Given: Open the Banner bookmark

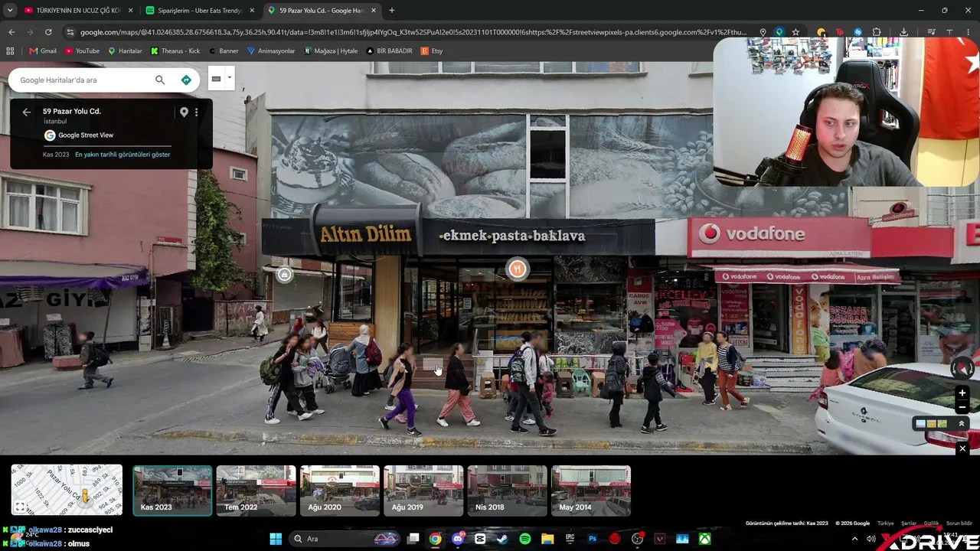Looking at the screenshot, I should click(224, 51).
